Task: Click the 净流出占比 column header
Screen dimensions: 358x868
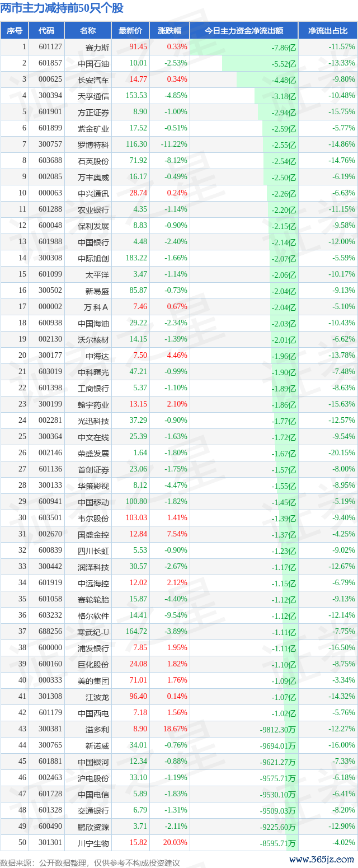Action: 328,31
